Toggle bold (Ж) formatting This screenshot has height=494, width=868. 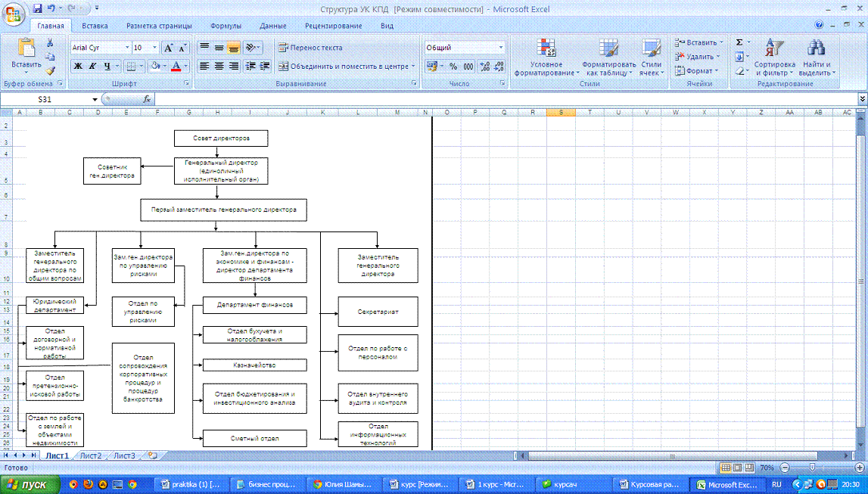(77, 66)
